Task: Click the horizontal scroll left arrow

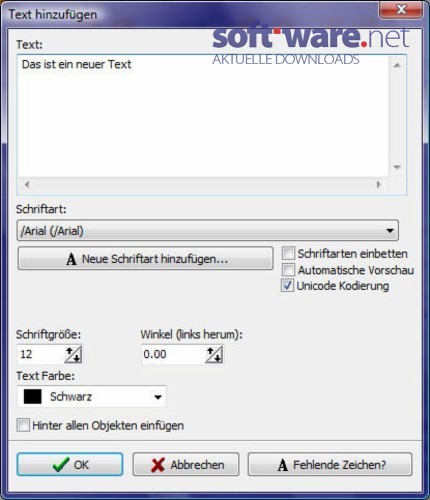Action: [x=27, y=184]
